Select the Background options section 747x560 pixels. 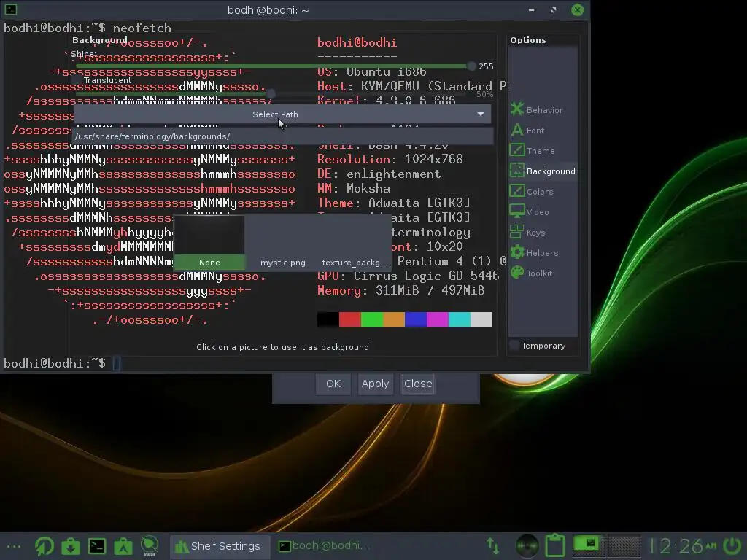click(x=543, y=171)
